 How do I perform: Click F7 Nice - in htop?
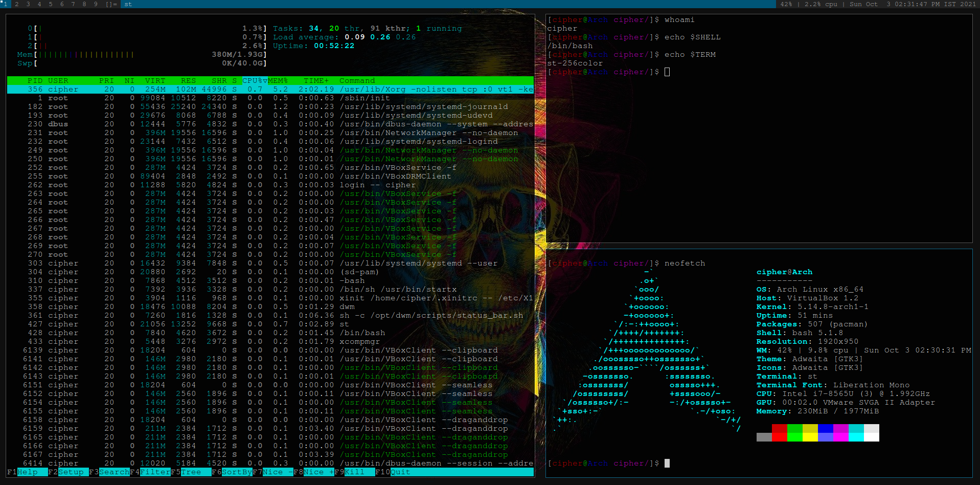(273, 472)
